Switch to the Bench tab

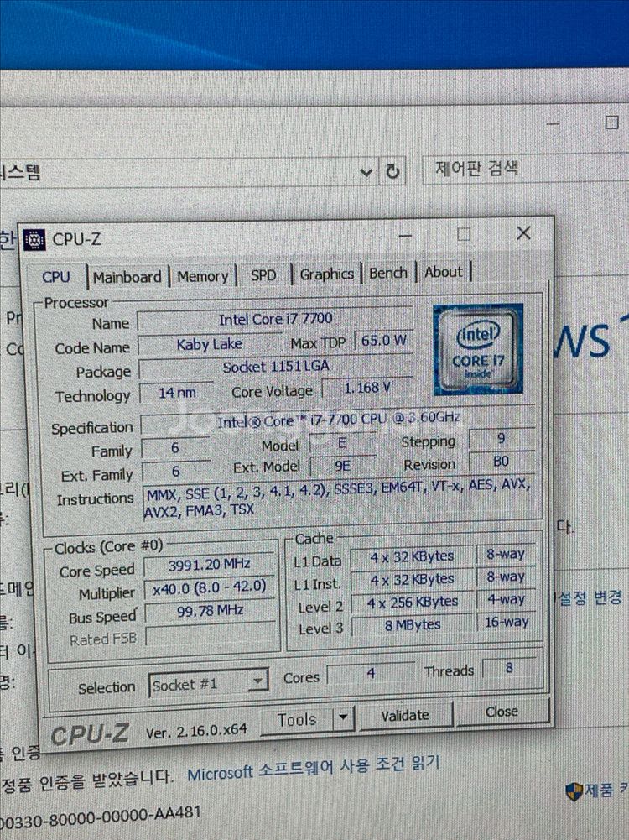point(388,273)
